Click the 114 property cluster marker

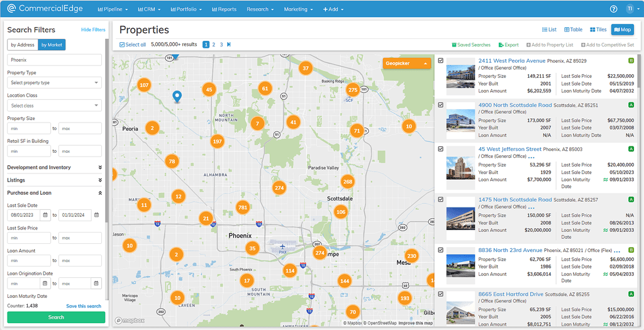pyautogui.click(x=290, y=271)
